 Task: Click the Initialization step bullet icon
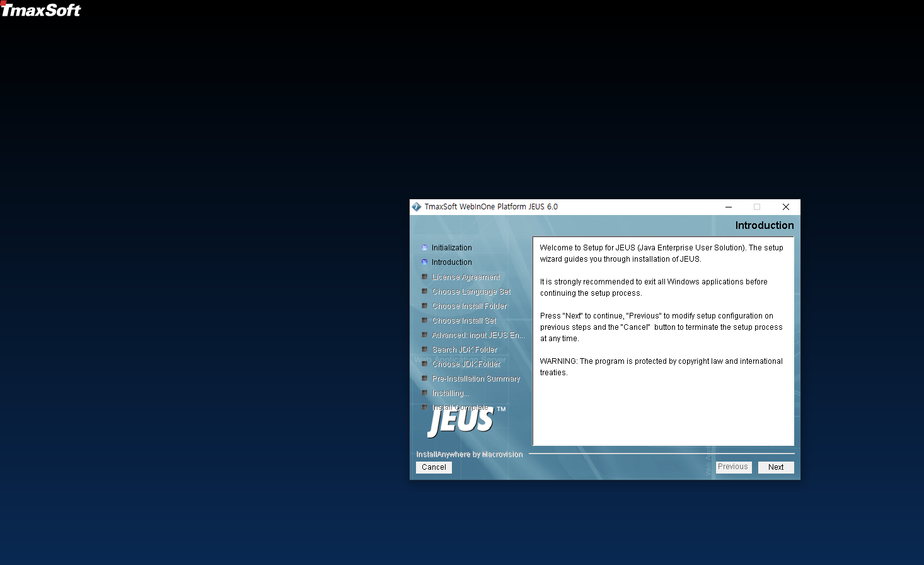424,247
